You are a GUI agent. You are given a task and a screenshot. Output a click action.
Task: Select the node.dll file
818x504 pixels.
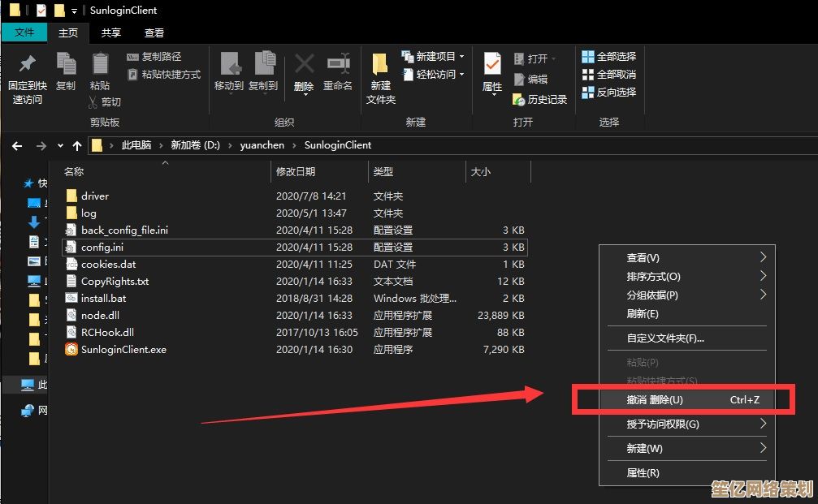click(x=100, y=316)
